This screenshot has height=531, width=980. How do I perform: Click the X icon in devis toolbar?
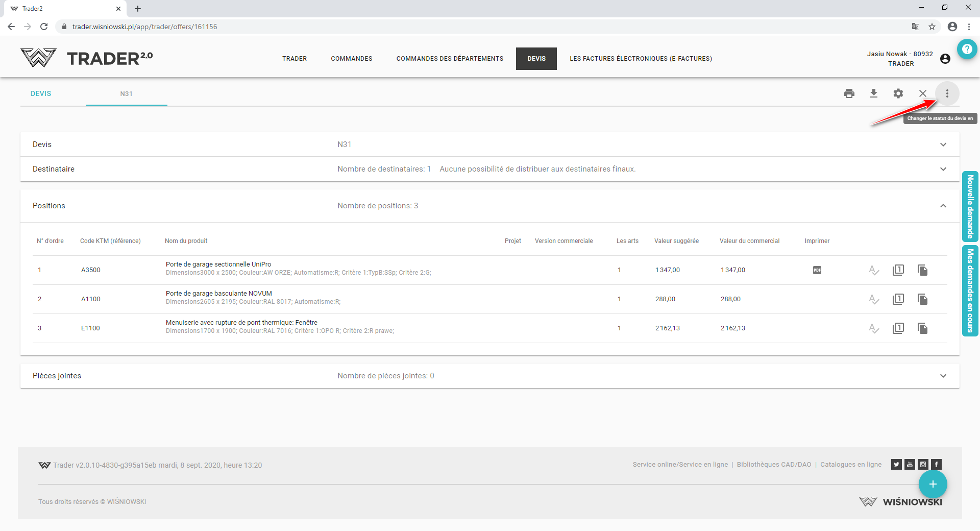click(923, 93)
